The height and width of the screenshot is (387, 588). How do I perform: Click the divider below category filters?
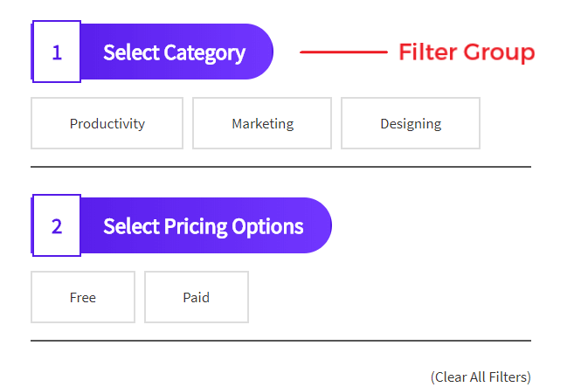pos(280,167)
